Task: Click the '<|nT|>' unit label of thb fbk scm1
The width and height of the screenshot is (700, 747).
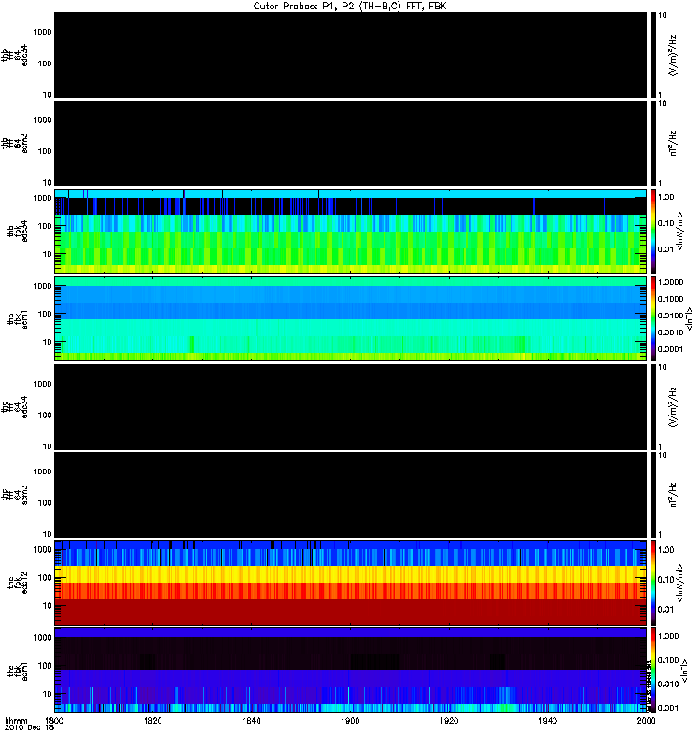Action: 688,319
